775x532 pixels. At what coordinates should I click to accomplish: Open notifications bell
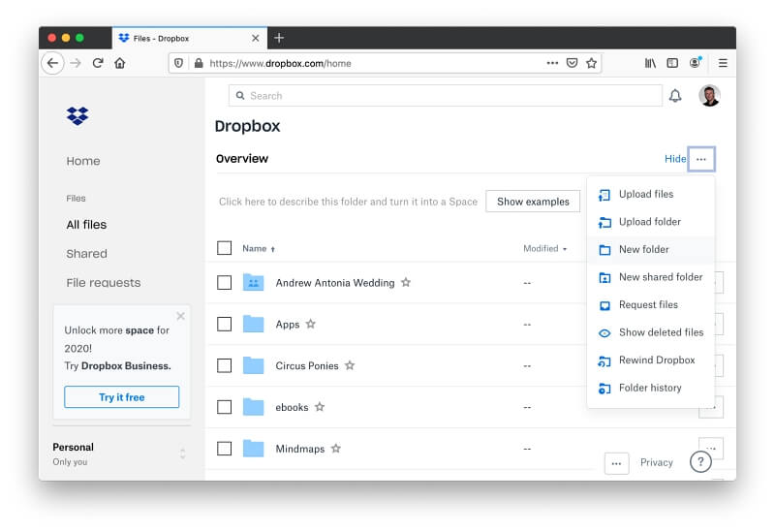(675, 95)
